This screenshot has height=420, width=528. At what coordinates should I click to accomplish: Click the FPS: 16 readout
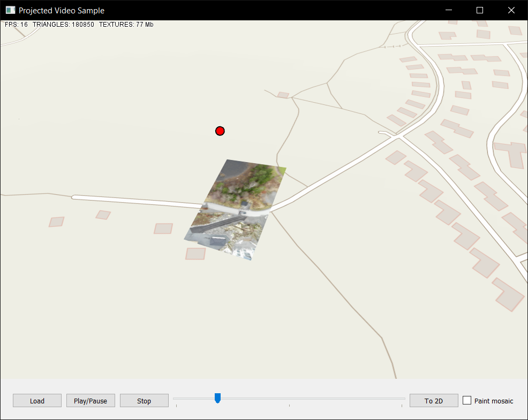pos(16,25)
